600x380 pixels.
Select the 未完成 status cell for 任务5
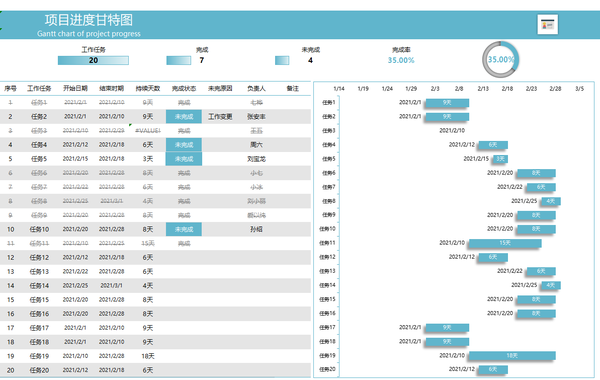[184, 159]
